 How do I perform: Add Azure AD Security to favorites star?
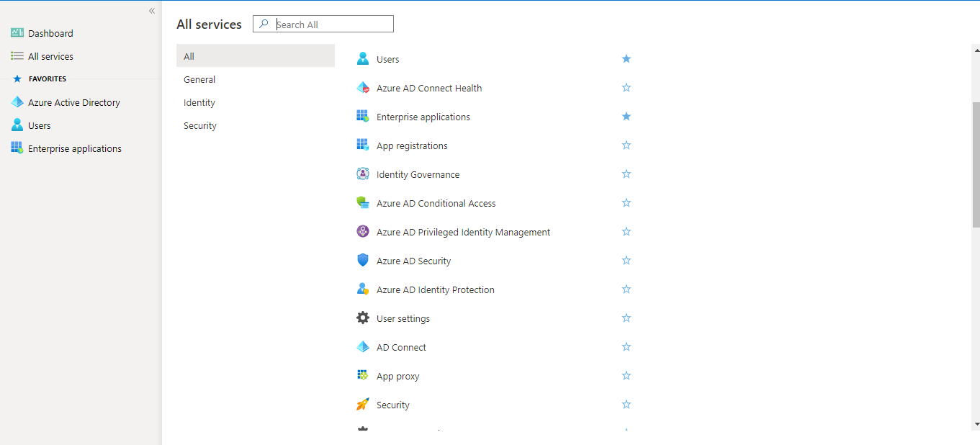[x=626, y=261]
